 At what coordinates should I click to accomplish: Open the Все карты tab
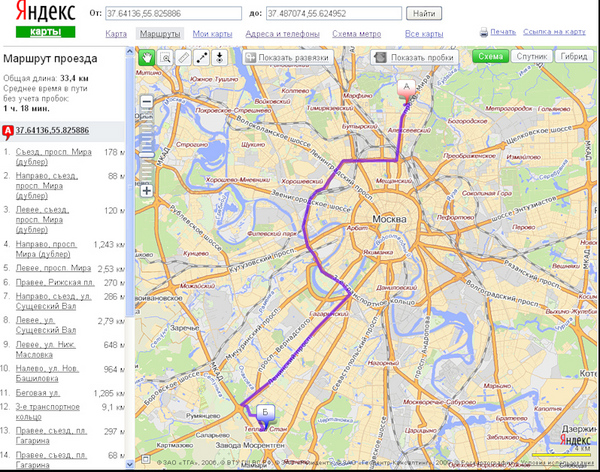[424, 34]
